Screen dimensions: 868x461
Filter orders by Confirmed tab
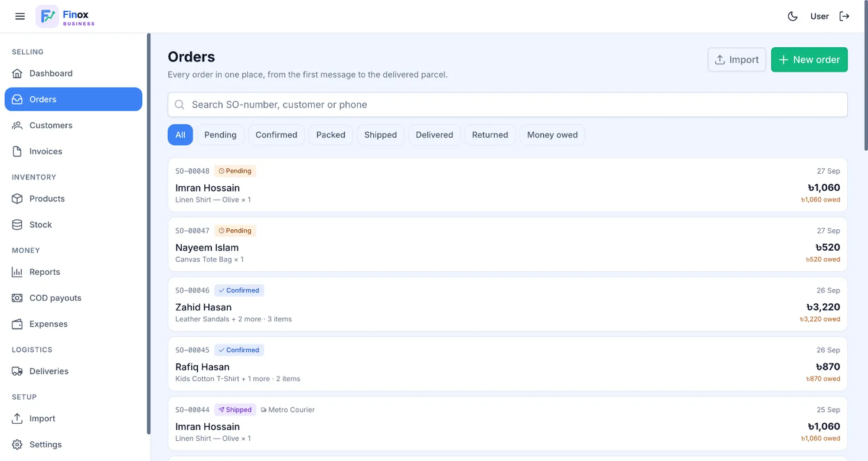(x=276, y=135)
